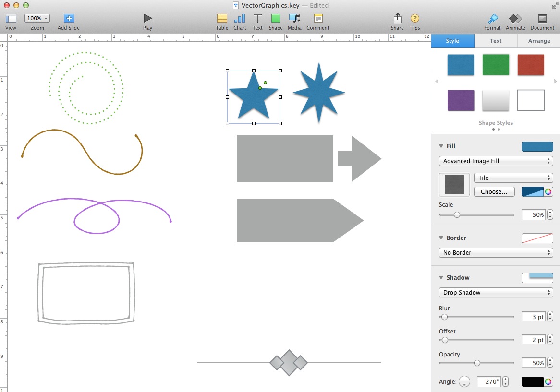Open the Shape toolbar icon

click(275, 18)
